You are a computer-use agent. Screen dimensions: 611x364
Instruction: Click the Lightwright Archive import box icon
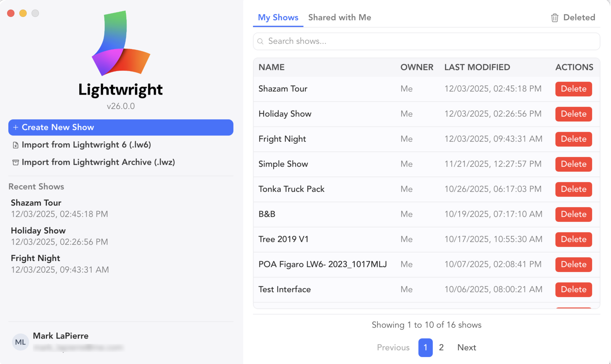[16, 162]
